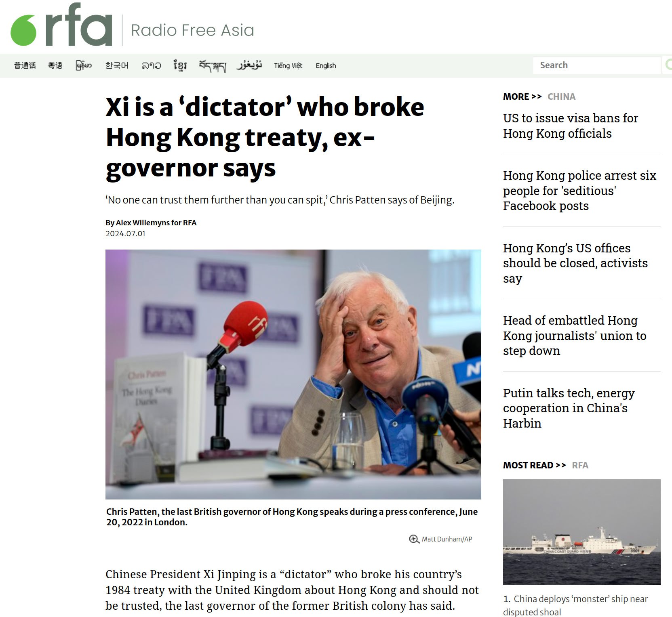
Task: Open Lao language edition
Action: click(x=151, y=65)
